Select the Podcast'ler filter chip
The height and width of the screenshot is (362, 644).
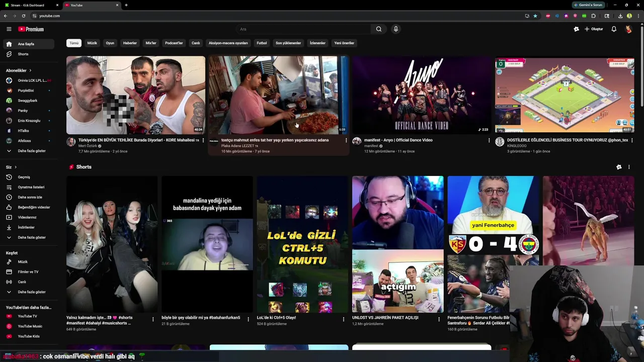[x=174, y=43]
